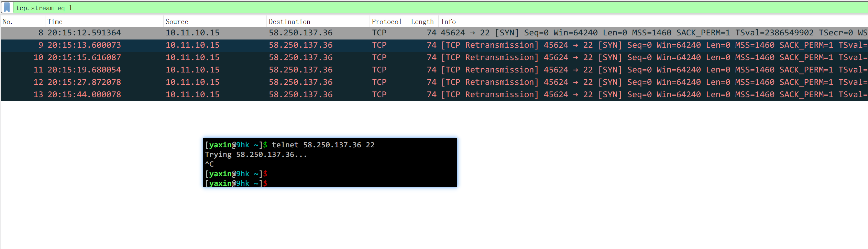Click the Trying 58.250.137.36... terminal line
The image size is (868, 249).
[256, 155]
